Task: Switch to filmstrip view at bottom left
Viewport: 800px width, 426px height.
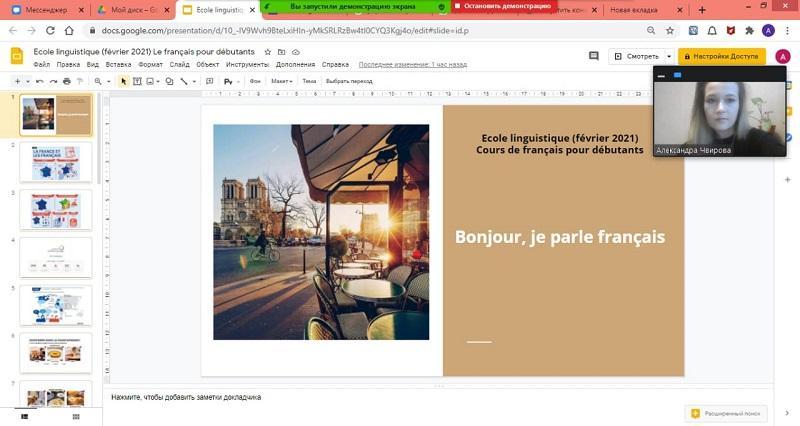Action: (x=24, y=415)
